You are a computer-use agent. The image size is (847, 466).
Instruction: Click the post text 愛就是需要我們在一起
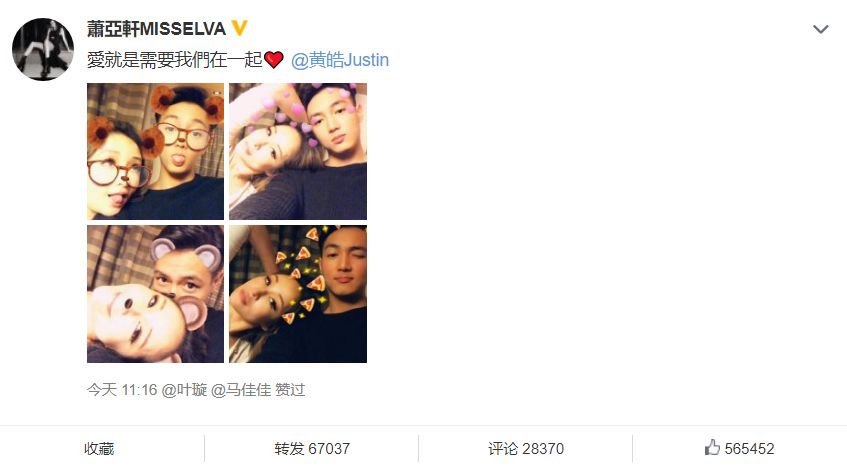pos(174,60)
